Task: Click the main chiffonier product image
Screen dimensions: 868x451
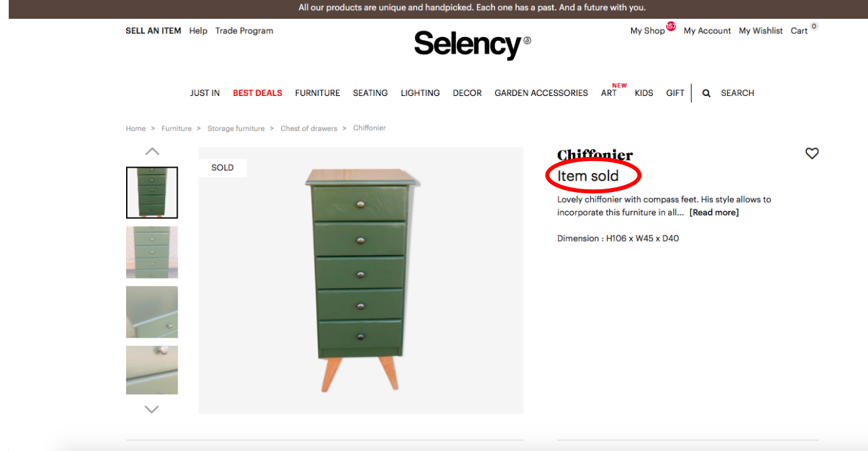Action: point(361,281)
